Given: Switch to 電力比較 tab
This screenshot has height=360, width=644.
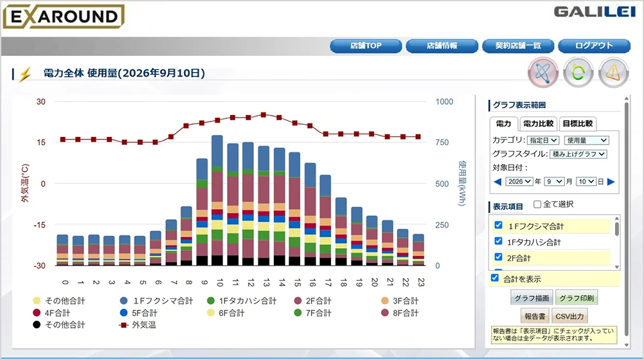Looking at the screenshot, I should (x=538, y=123).
